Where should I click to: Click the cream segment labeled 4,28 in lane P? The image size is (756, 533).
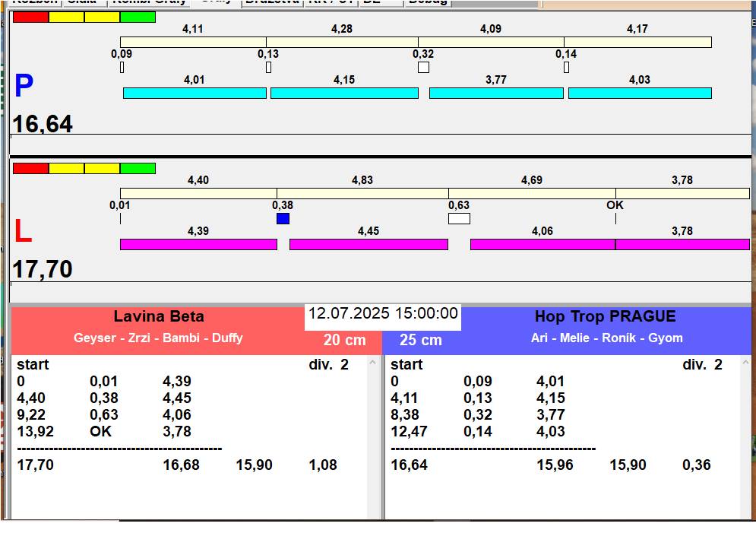(x=343, y=42)
